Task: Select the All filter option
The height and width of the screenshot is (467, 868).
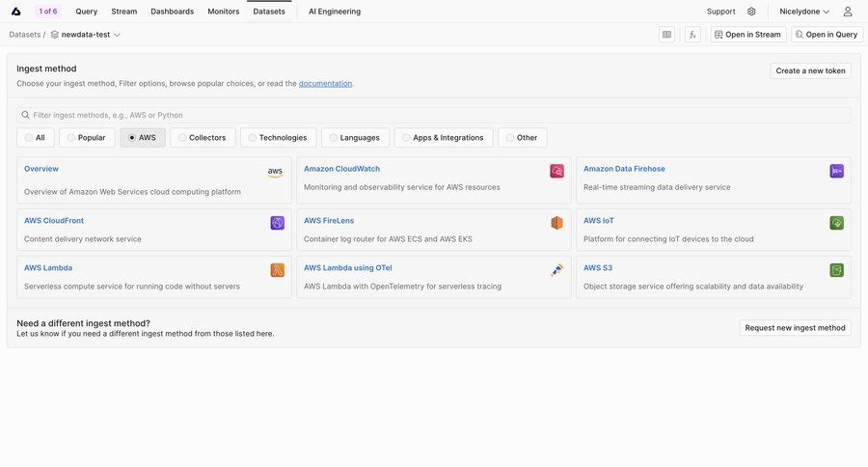Action: pos(36,137)
